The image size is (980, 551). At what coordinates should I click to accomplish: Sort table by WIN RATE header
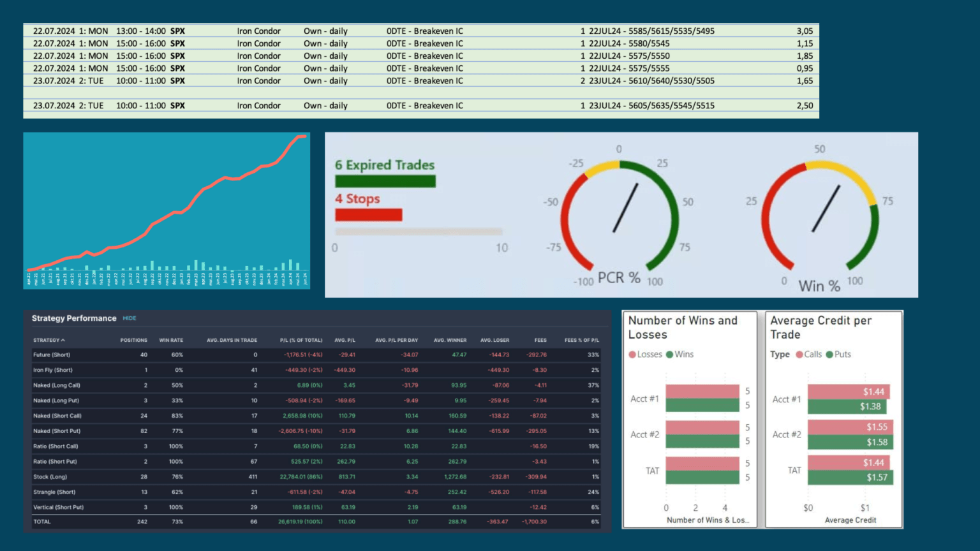point(171,340)
